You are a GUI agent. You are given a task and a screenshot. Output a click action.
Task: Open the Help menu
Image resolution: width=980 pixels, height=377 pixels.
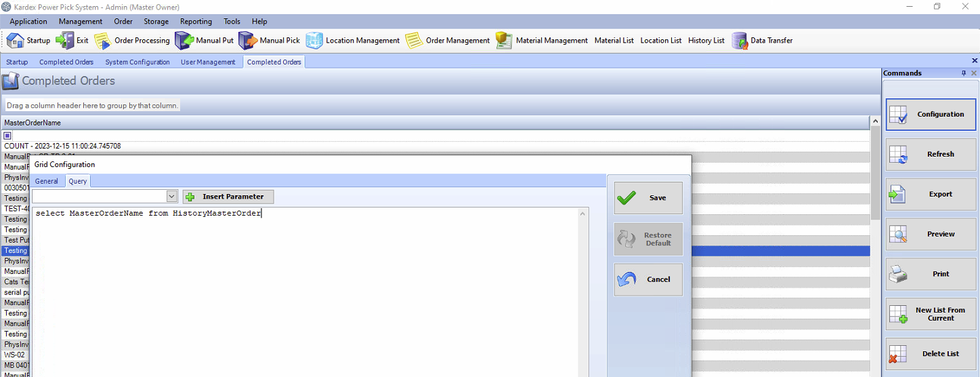point(259,22)
